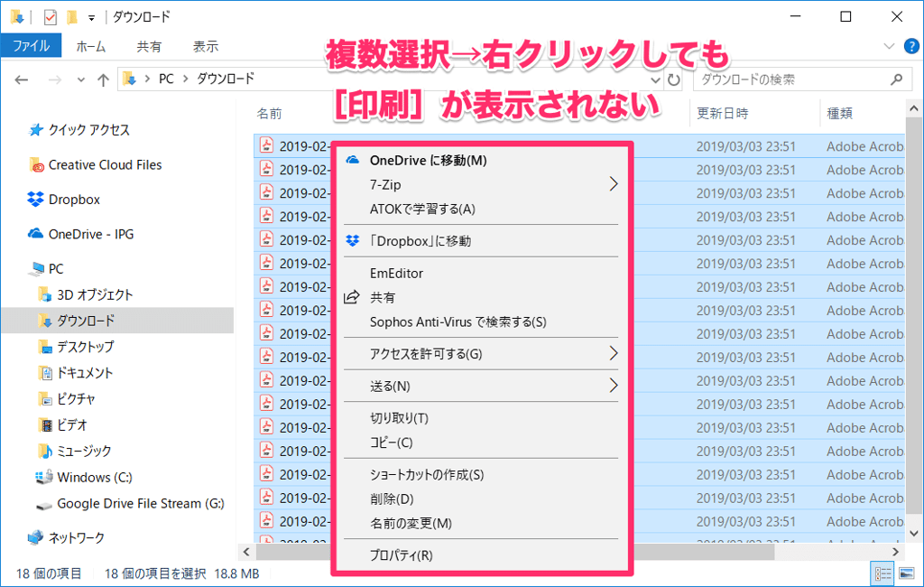Select 'Windows (C:)' drive in sidebar
The width and height of the screenshot is (924, 587).
94,477
